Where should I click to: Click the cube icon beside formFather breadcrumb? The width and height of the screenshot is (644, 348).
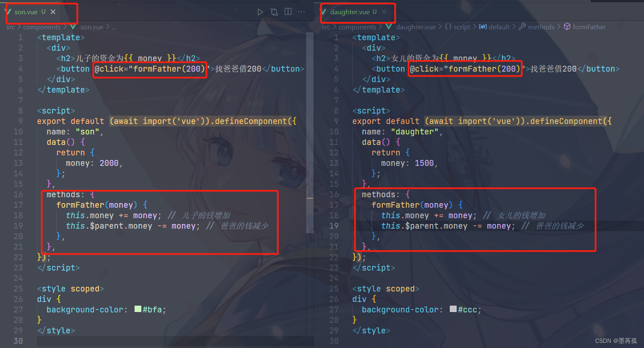point(567,27)
